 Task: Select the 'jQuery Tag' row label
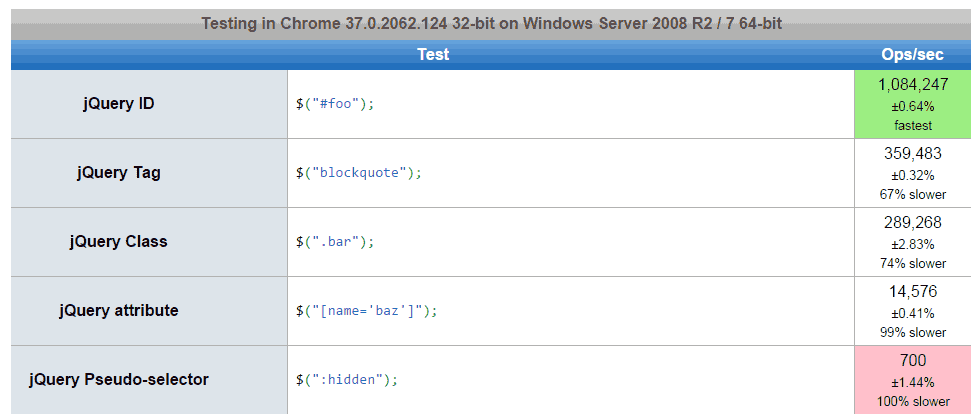coord(119,172)
